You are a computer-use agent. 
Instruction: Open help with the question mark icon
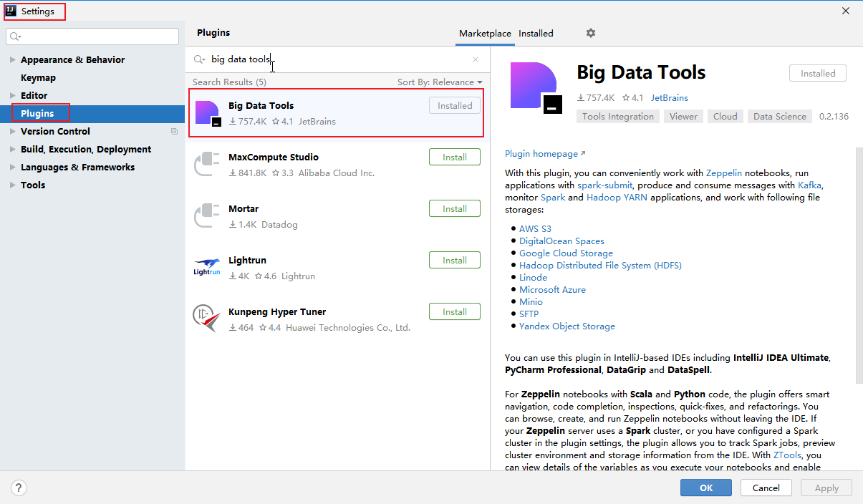coord(19,488)
